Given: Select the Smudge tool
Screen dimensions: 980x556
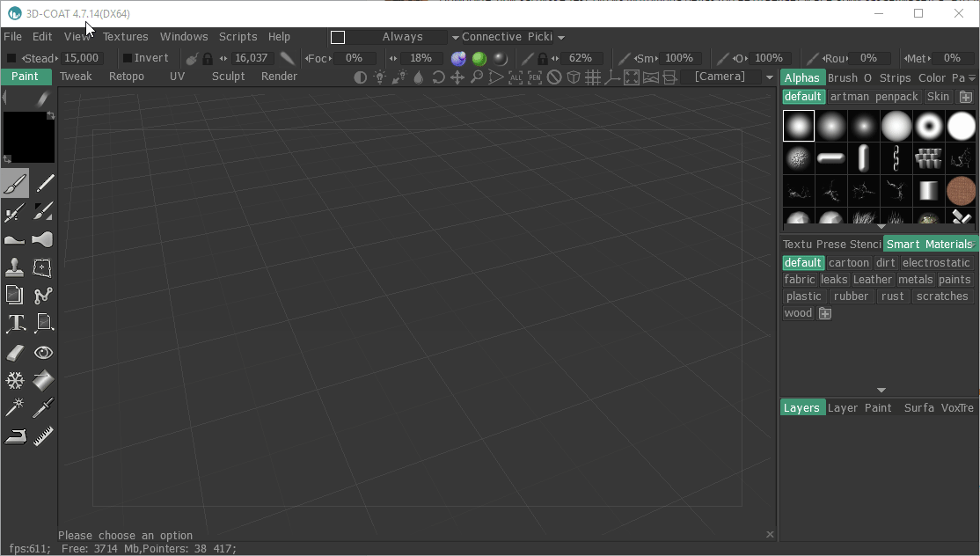Looking at the screenshot, I should [42, 240].
